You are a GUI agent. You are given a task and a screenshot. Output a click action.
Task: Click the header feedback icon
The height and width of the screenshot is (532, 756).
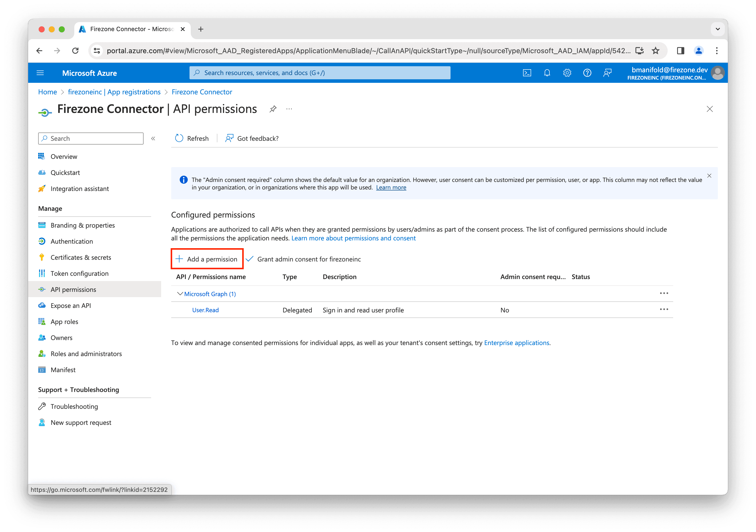(x=607, y=73)
